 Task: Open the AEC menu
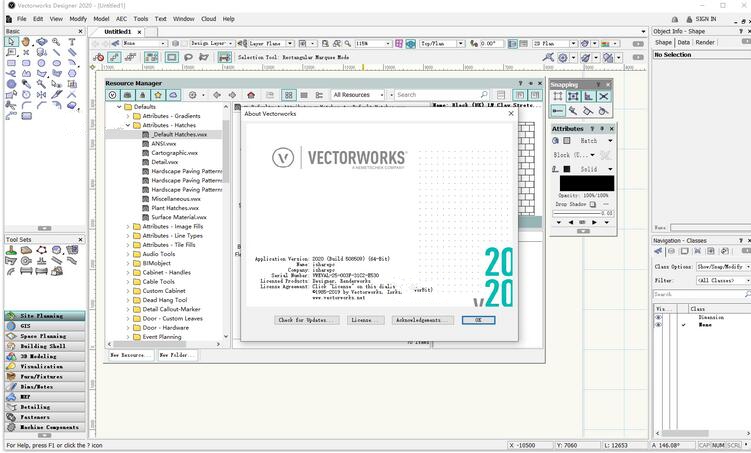(x=122, y=19)
